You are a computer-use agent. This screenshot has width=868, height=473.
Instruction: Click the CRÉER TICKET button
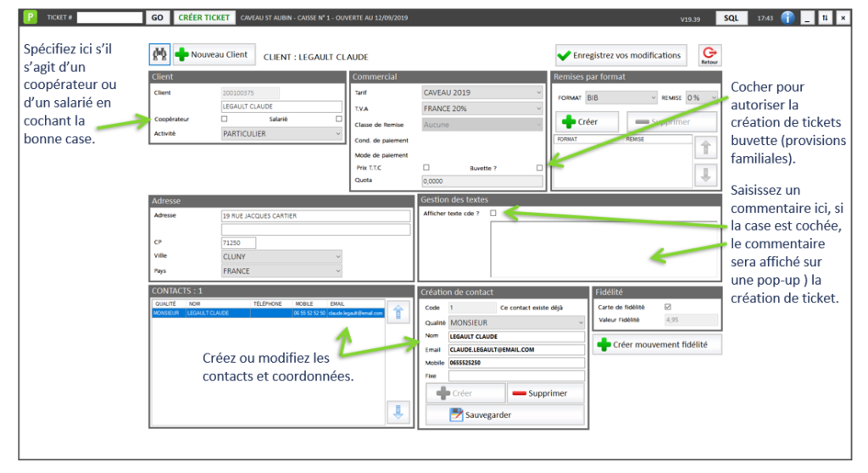(x=203, y=17)
